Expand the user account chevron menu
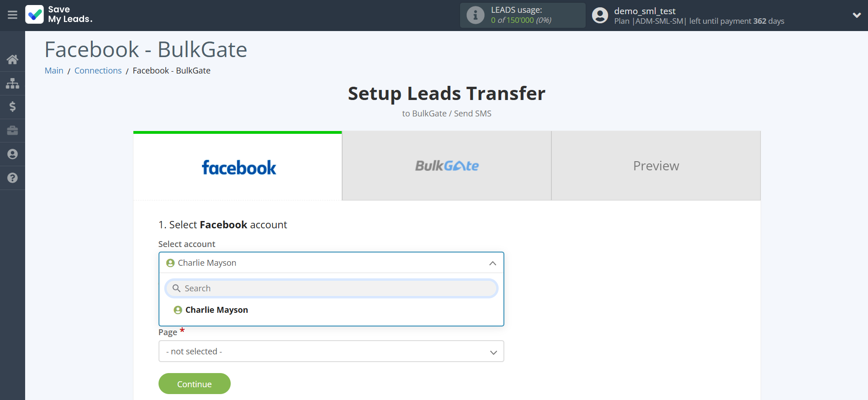The height and width of the screenshot is (400, 868). click(857, 15)
